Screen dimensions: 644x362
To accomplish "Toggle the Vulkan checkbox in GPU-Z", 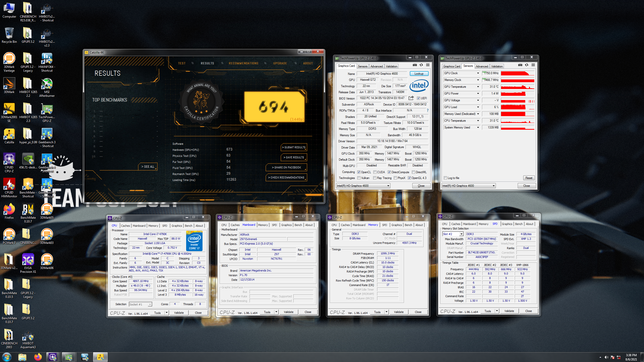I will [x=359, y=178].
